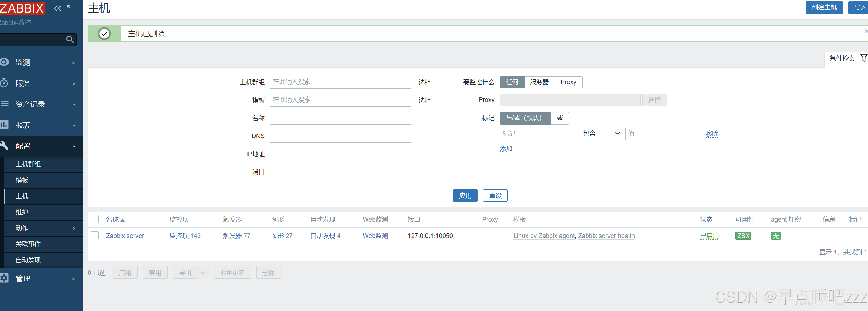
Task: Click the filter funnel icon
Action: (x=863, y=58)
